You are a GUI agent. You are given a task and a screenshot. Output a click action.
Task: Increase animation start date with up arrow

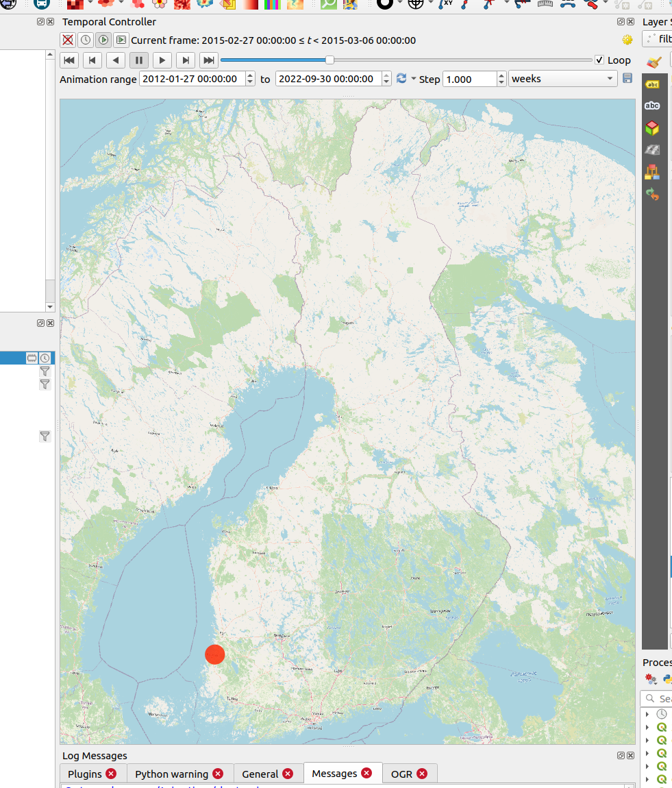pyautogui.click(x=250, y=75)
